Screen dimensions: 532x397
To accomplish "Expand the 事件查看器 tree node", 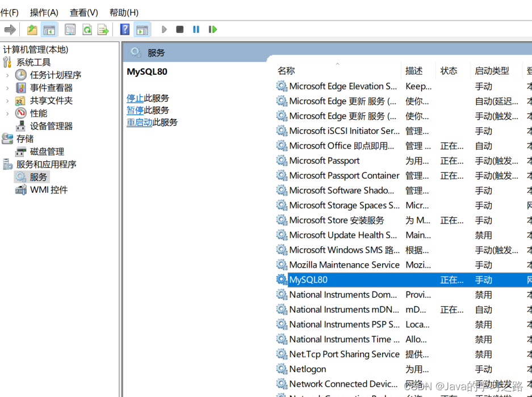I will click(x=7, y=88).
